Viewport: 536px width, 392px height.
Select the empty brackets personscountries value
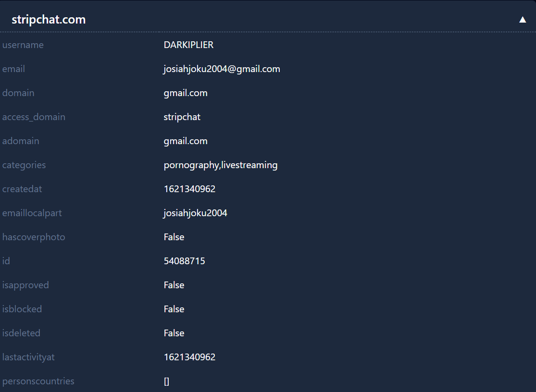166,381
